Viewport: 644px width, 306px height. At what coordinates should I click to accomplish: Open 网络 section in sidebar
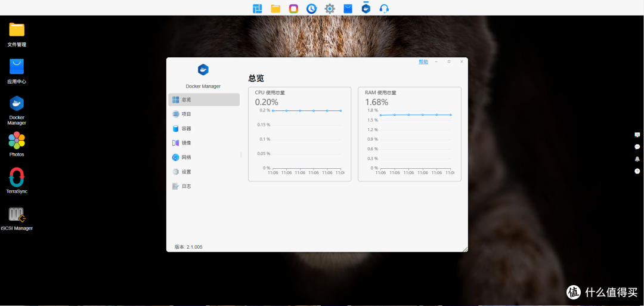pyautogui.click(x=204, y=157)
